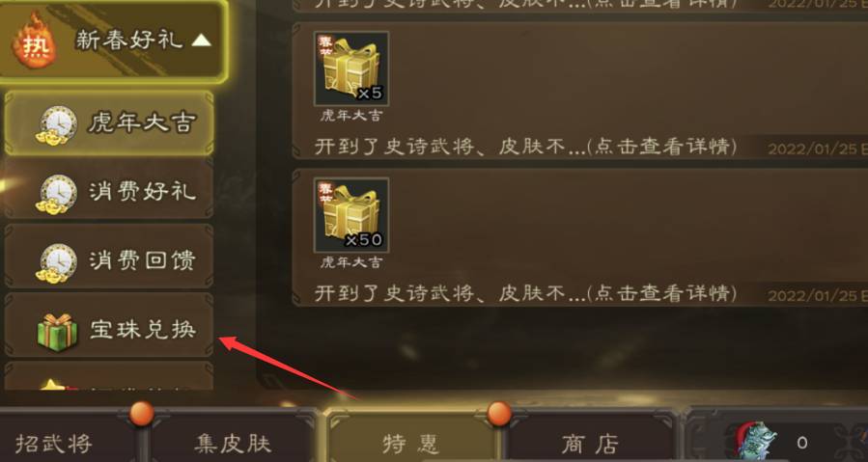
Task: Click the gold gift box x50 thumbnail
Action: 350,215
